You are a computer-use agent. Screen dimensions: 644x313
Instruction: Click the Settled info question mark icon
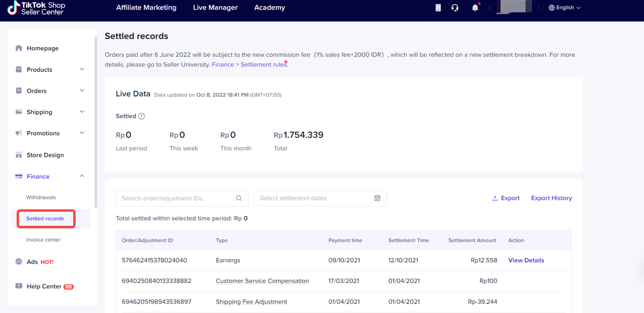tap(141, 116)
